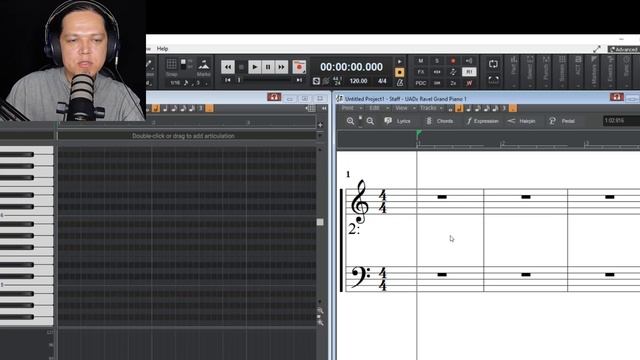Click the 120.00 tempo field
Screen dimensions: 640x360
click(x=358, y=81)
